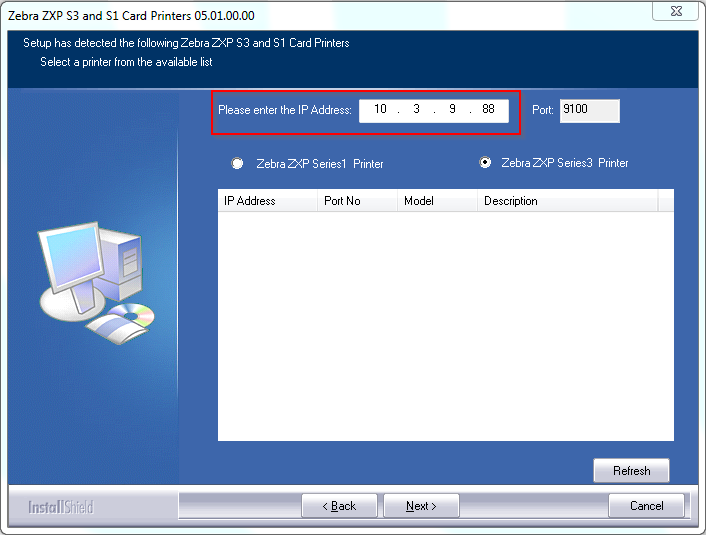Proceed with the Next button
The image size is (706, 535).
(421, 506)
